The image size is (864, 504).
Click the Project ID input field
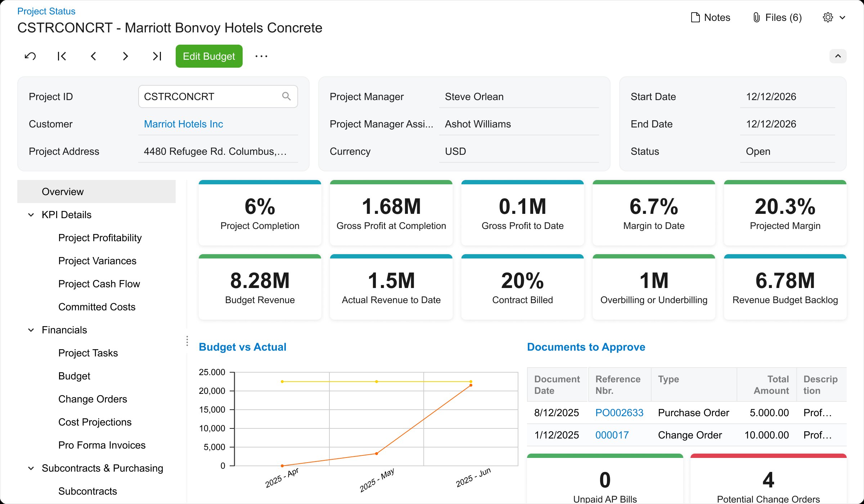(209, 96)
